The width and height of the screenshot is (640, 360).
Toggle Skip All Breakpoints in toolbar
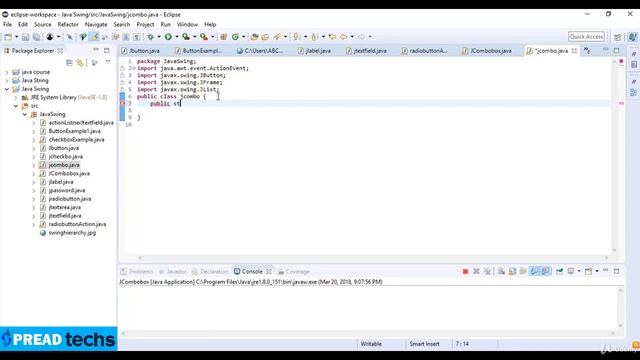click(x=70, y=37)
